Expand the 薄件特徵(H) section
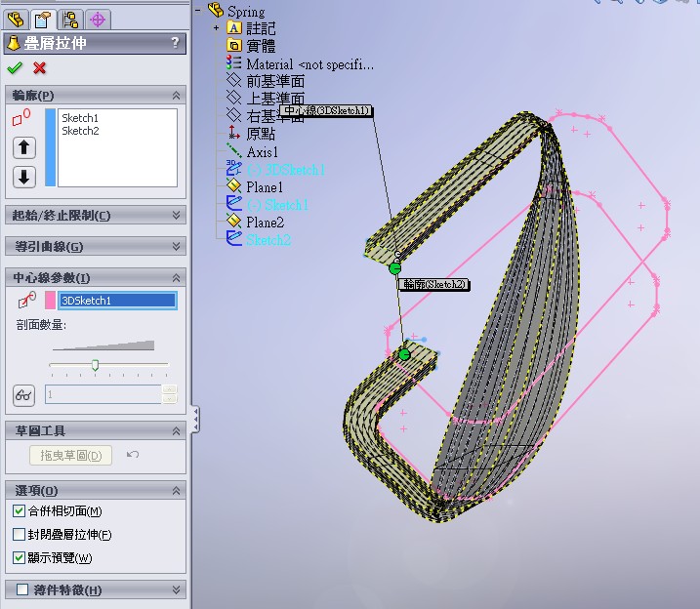 point(177,589)
